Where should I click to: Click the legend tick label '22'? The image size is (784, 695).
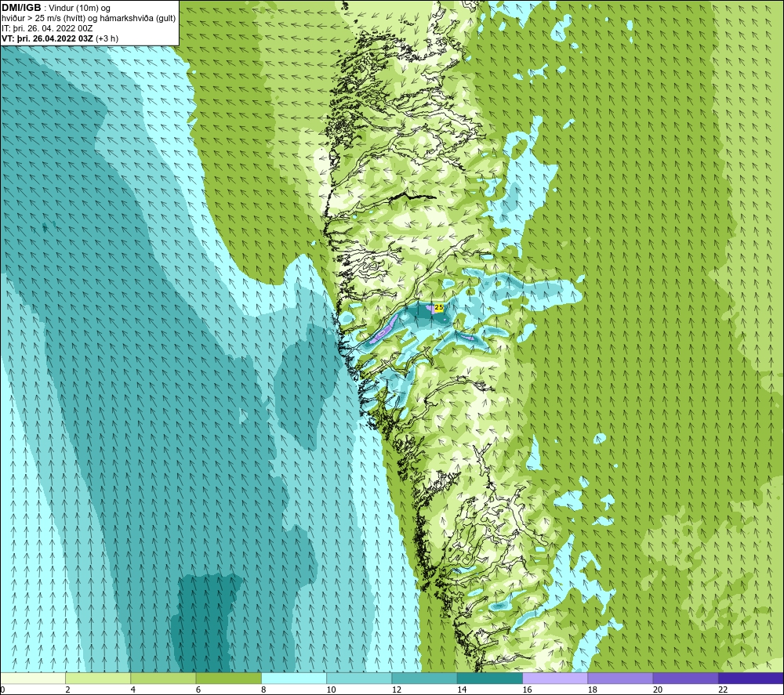(x=723, y=690)
